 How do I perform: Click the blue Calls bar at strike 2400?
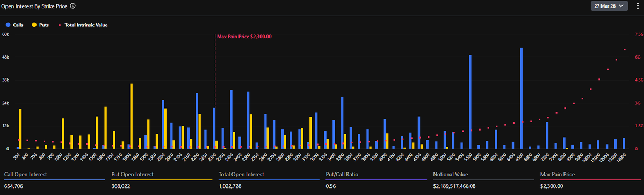coord(231,119)
